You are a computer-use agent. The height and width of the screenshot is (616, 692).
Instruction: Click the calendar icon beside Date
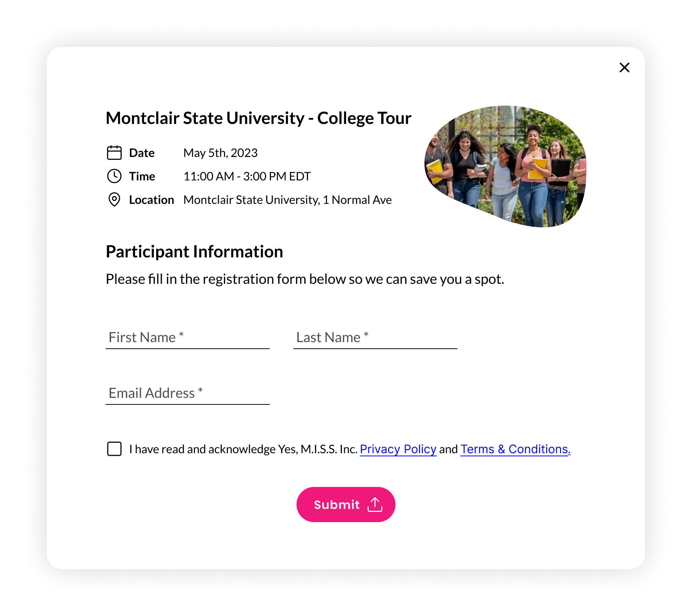(x=114, y=153)
